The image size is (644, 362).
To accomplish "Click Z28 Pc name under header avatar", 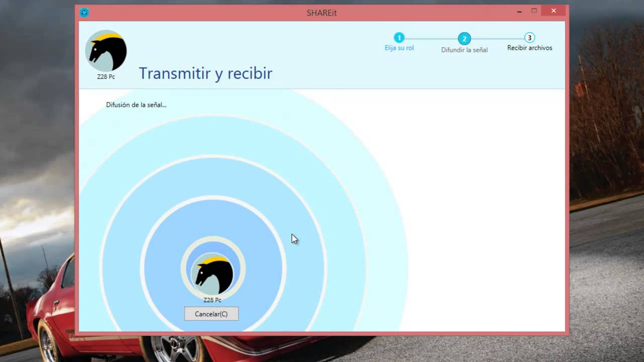I will coord(106,77).
